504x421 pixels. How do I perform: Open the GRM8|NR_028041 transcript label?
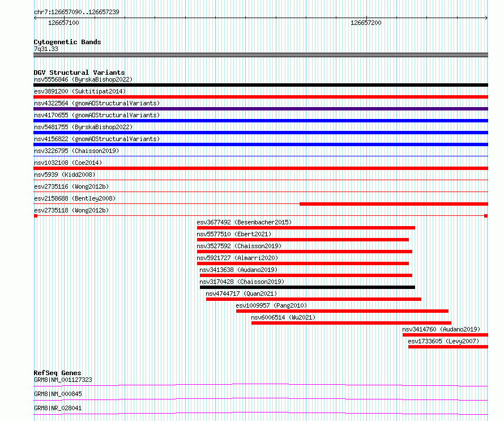pyautogui.click(x=58, y=408)
